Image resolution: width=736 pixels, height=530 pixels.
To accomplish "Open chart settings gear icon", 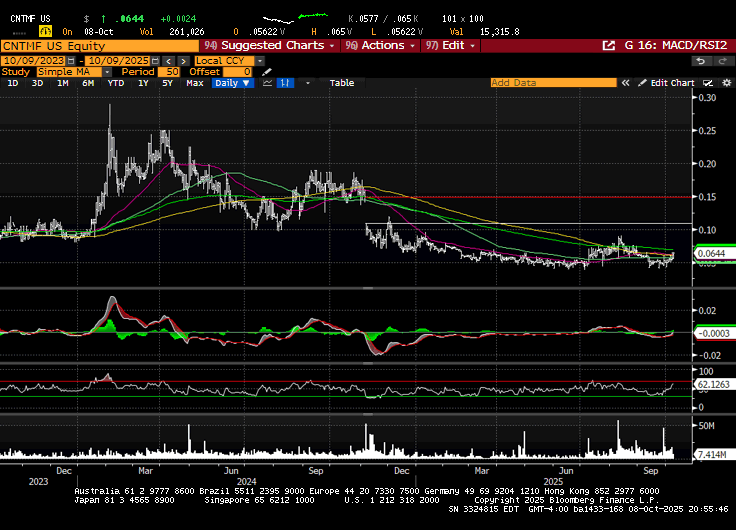I will click(727, 83).
